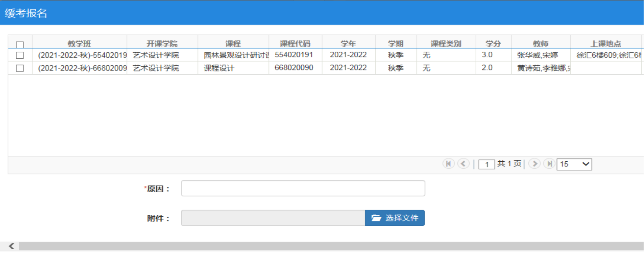Click the 附件 file path field
The width and height of the screenshot is (644, 268).
pyautogui.click(x=273, y=218)
